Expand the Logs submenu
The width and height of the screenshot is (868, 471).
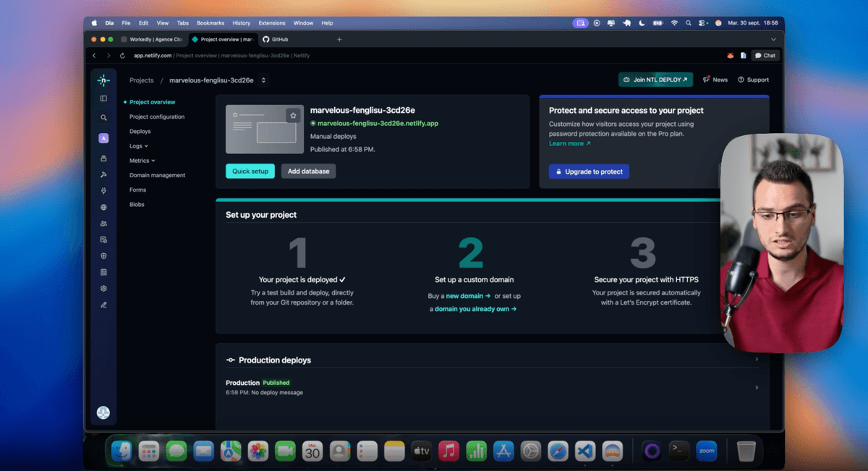coord(138,146)
